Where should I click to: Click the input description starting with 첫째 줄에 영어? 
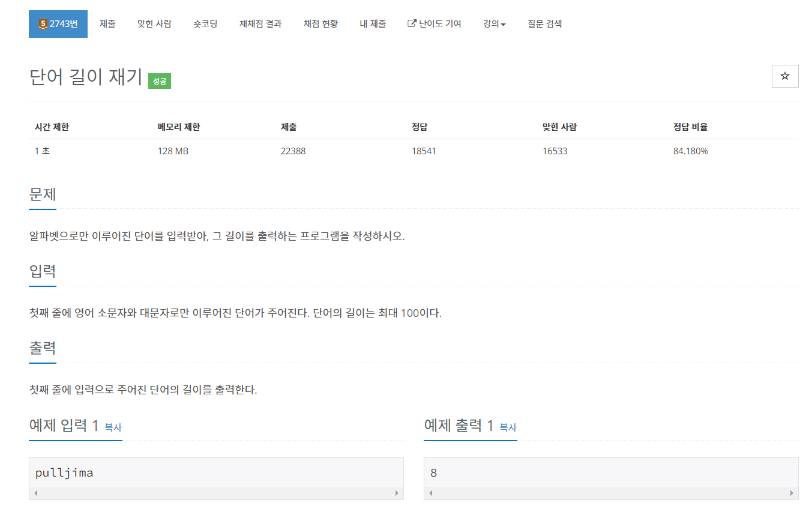pos(235,313)
